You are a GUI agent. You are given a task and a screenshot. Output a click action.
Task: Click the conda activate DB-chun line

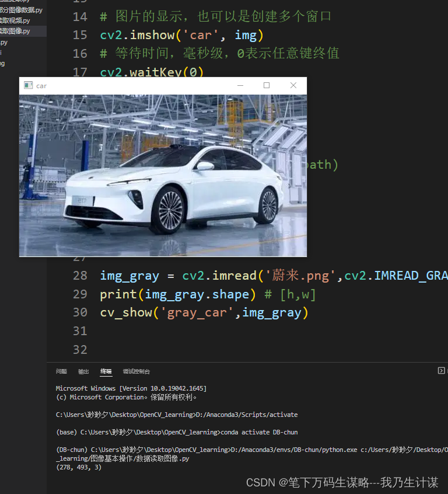177,432
